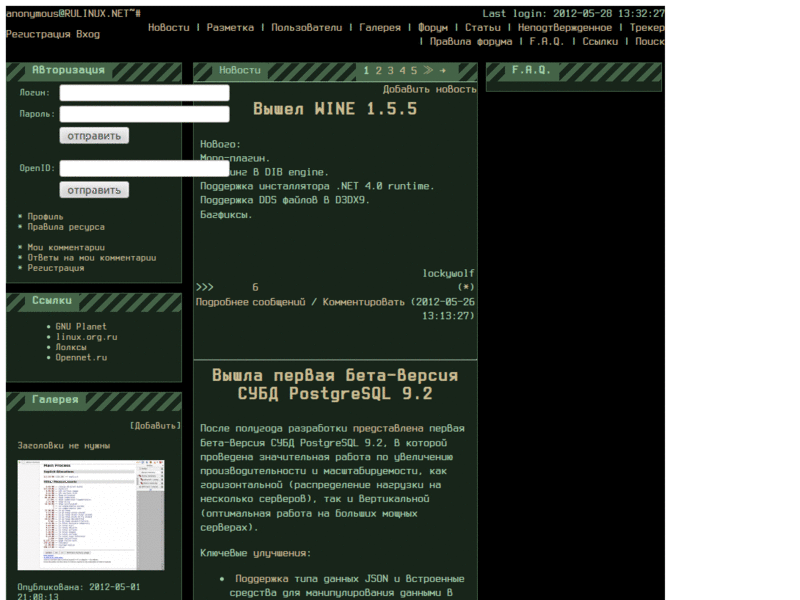Focus the OpenID input field
The height and width of the screenshot is (600, 800).
144,168
